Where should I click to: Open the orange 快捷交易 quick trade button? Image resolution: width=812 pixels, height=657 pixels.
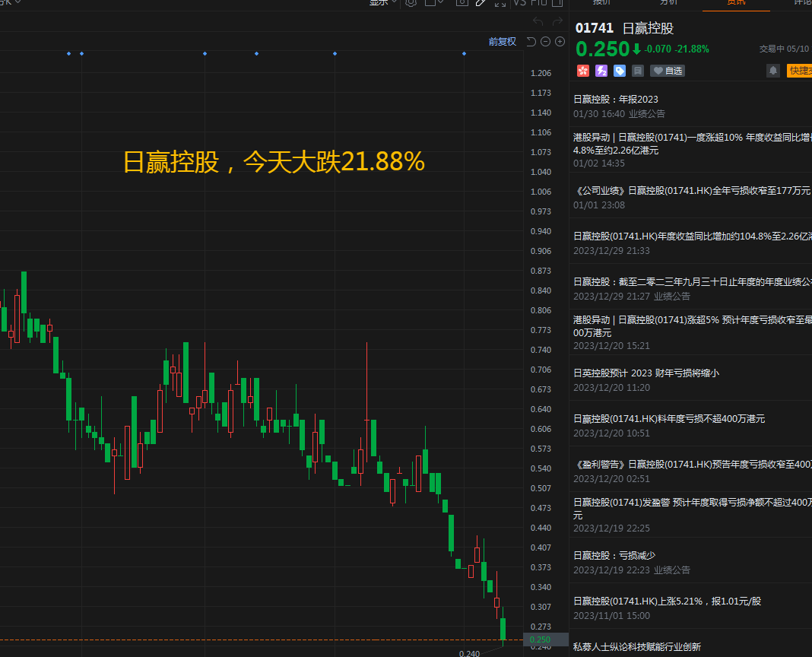coord(799,71)
